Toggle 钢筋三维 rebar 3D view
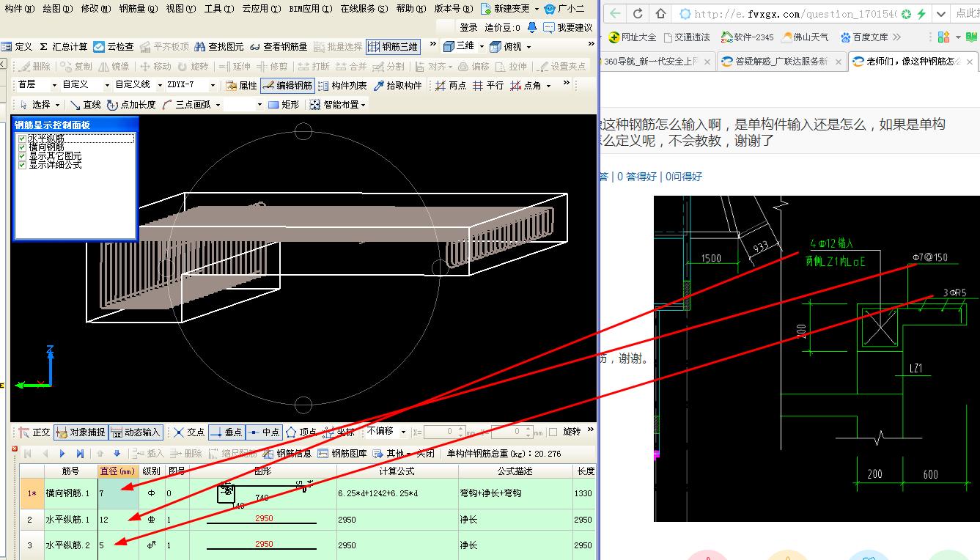 coord(393,46)
